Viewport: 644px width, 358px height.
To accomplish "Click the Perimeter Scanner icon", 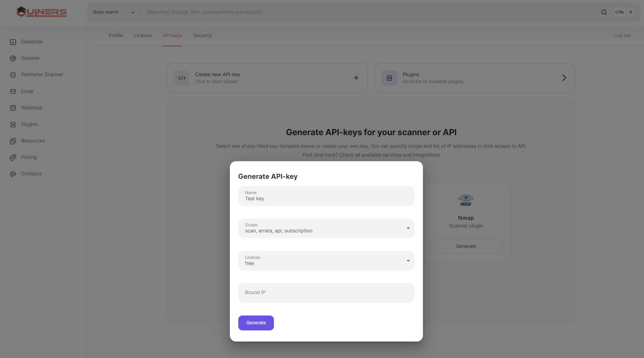I will pos(13,75).
